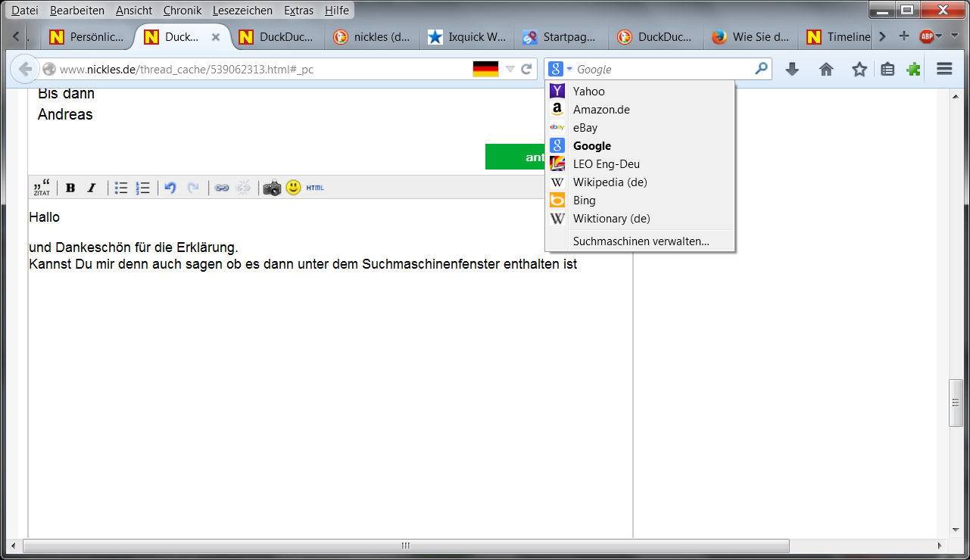Expand the Adblock Plus dropdown arrow
This screenshot has width=970, height=560.
pos(939,36)
